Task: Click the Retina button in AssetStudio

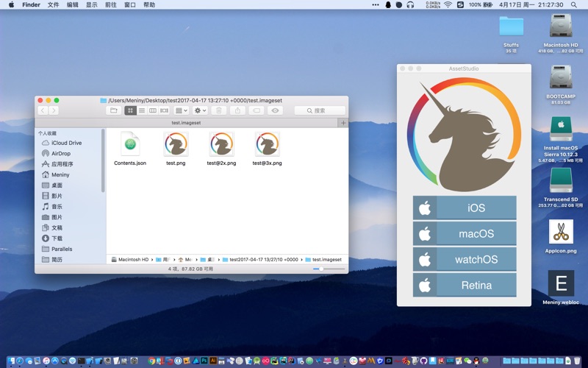Action: click(465, 285)
